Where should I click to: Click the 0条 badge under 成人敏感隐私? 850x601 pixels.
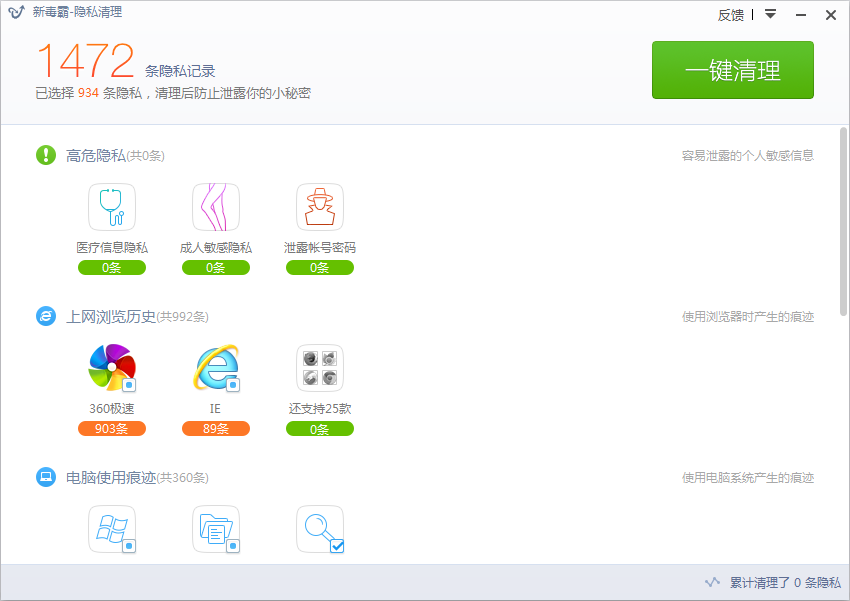point(216,268)
